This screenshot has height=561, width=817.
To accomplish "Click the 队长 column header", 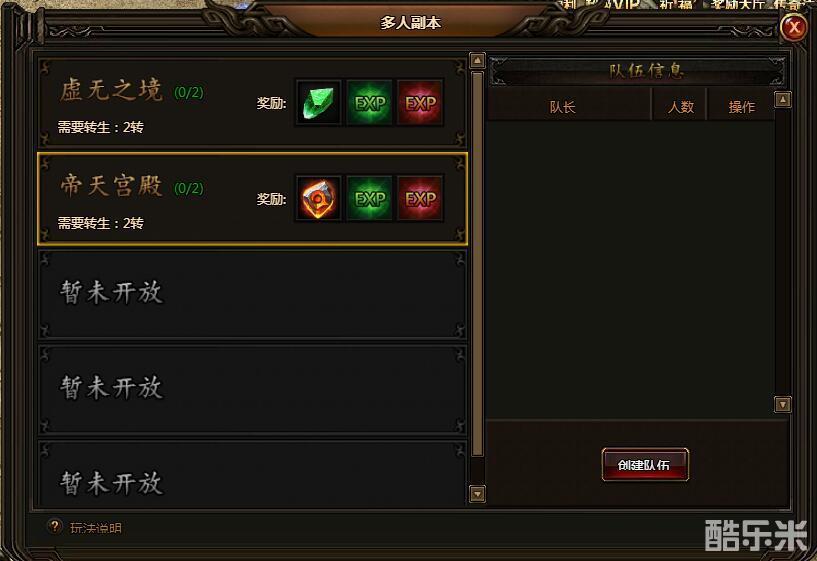I will [563, 107].
